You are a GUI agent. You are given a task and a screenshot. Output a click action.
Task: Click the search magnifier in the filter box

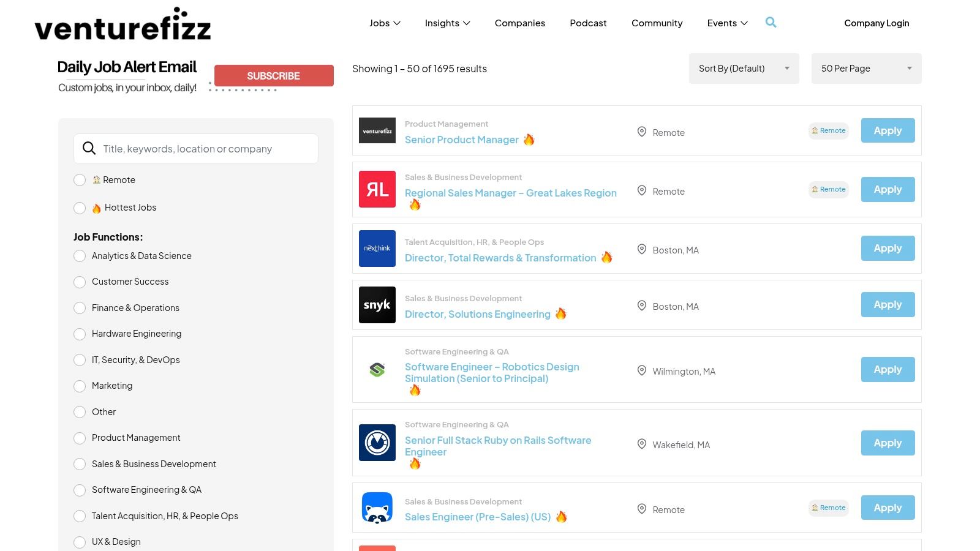tap(89, 148)
